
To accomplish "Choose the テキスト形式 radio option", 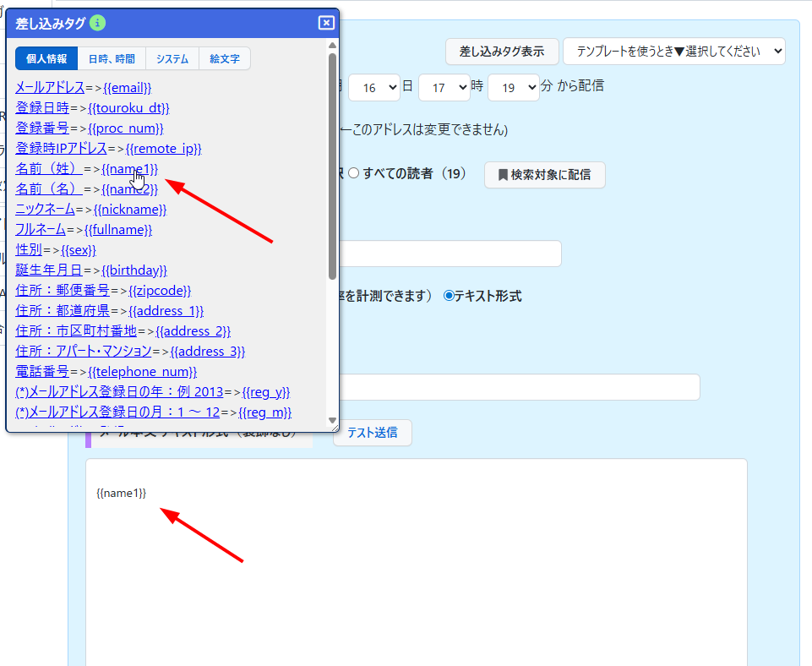I will click(449, 296).
